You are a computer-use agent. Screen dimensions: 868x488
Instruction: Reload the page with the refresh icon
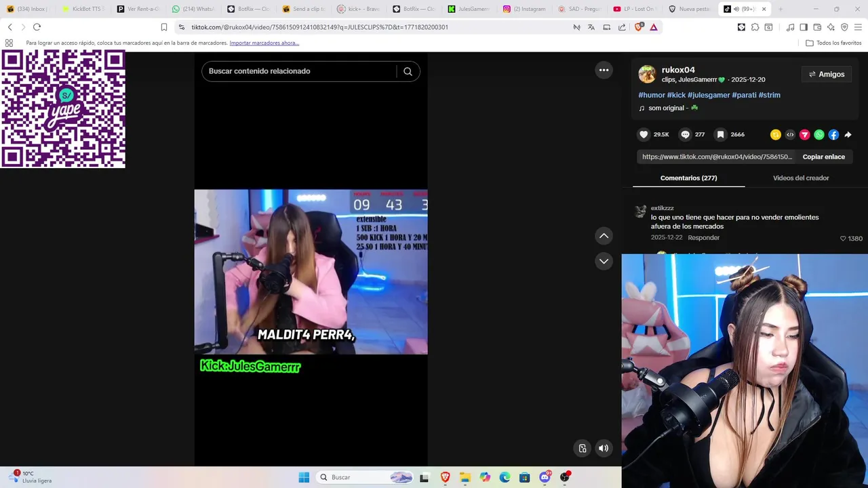click(37, 27)
